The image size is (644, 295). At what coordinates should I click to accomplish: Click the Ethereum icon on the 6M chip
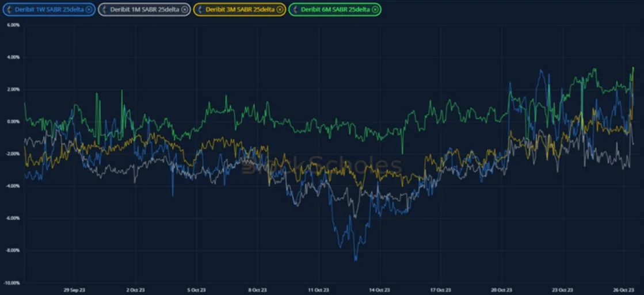tap(295, 9)
